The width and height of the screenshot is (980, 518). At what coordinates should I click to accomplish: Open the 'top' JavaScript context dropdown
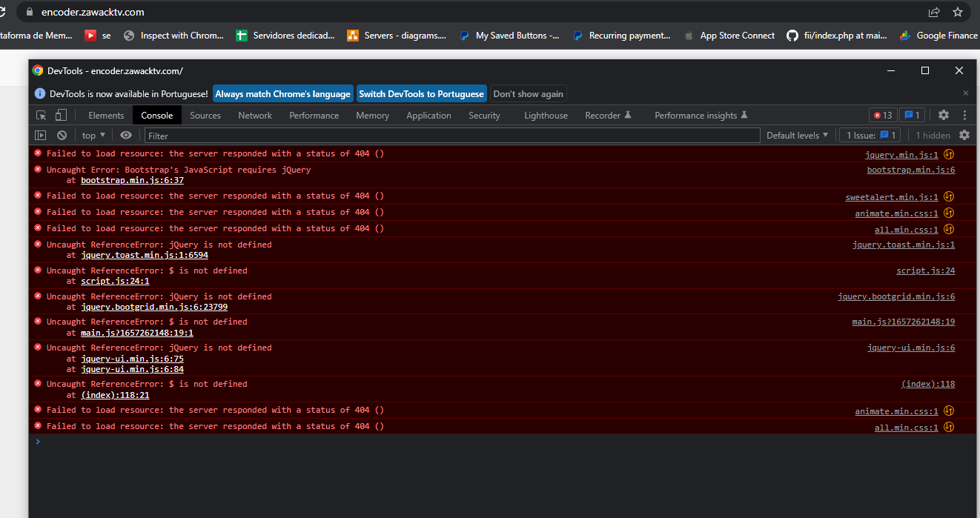[93, 135]
